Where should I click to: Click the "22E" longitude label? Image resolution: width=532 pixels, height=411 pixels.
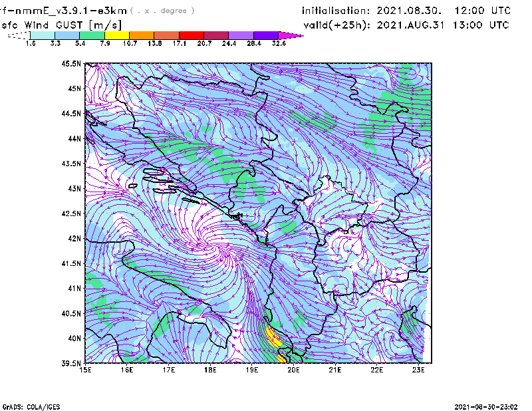(x=376, y=370)
